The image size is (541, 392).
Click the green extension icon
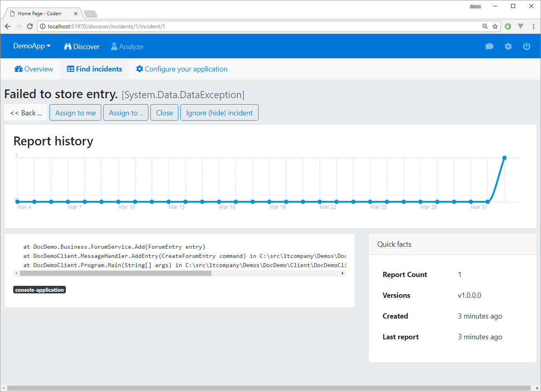click(x=508, y=26)
